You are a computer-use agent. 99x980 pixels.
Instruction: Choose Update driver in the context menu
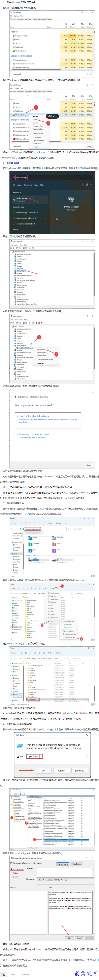point(41,349)
